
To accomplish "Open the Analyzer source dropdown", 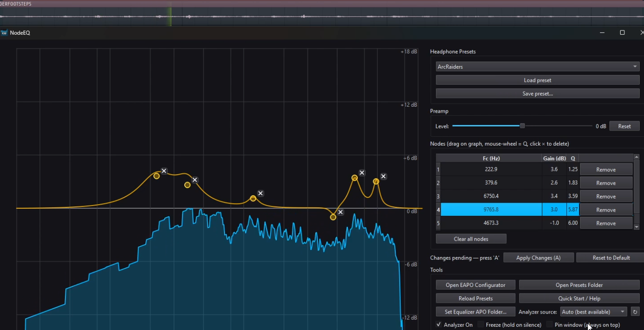I will point(593,312).
